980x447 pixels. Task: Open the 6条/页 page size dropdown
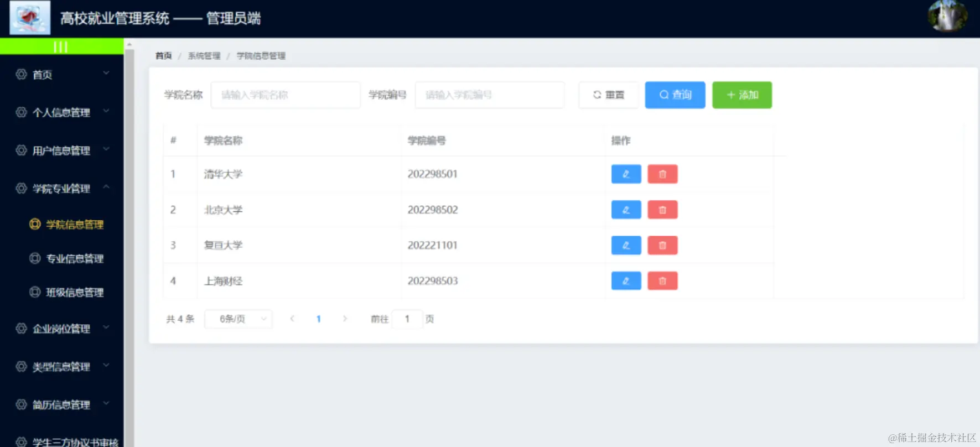pos(238,319)
